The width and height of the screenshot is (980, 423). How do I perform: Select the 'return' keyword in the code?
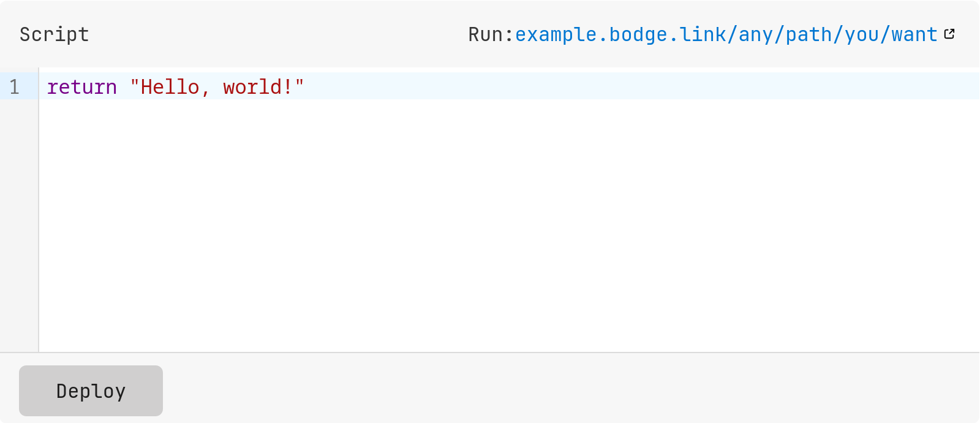coord(81,87)
